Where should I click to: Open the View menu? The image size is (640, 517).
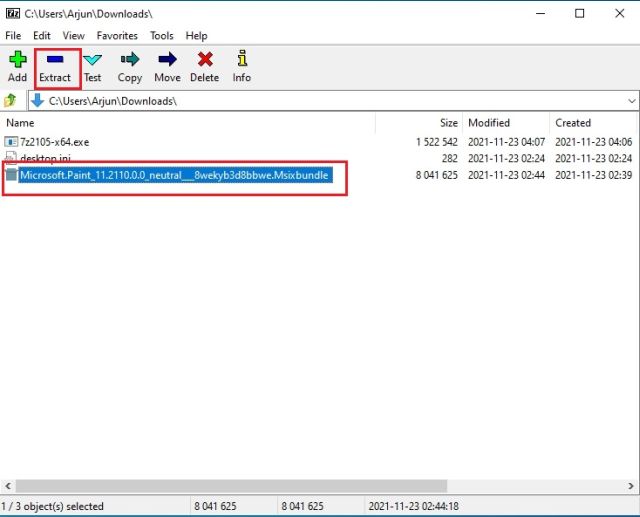pyautogui.click(x=73, y=36)
